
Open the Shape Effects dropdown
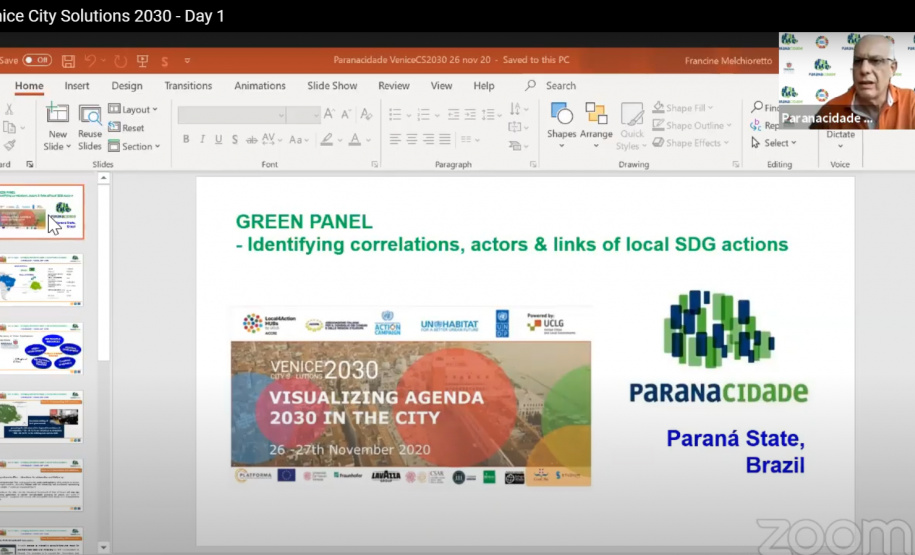pos(690,143)
